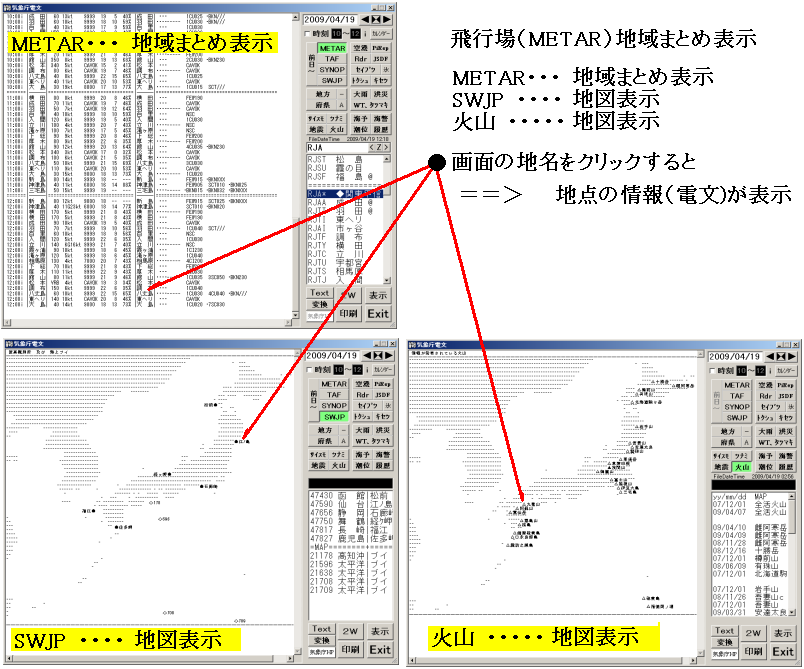The width and height of the screenshot is (804, 669).
Task: Jump to today's date in METAR window
Action: pos(376,19)
